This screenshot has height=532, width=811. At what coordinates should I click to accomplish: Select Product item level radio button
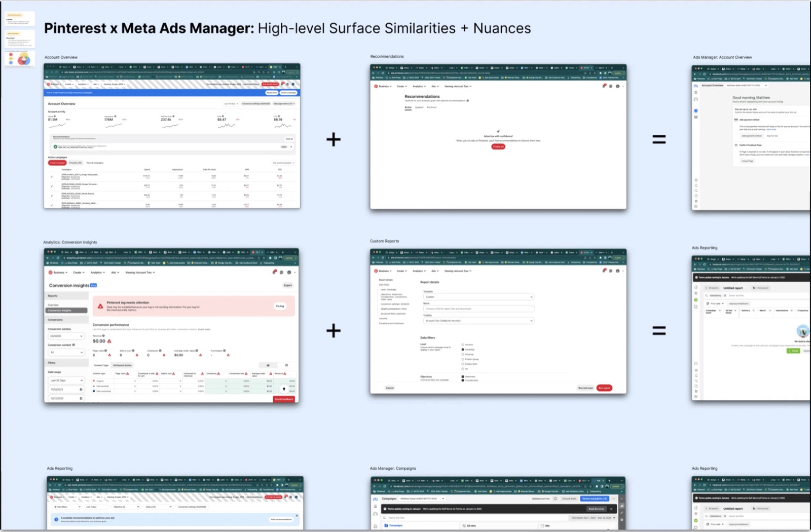[x=463, y=364]
